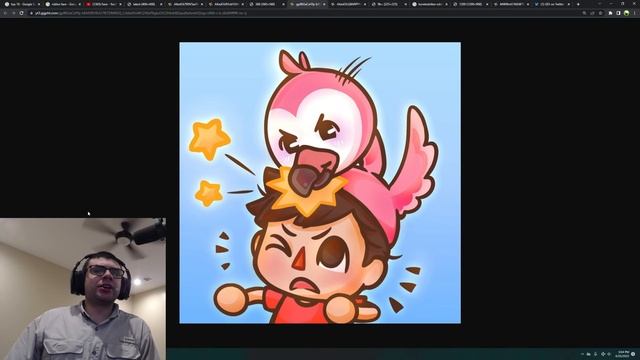This screenshot has height=360, width=640.
Task: Close the Twitter tab
Action: tap(569, 4)
